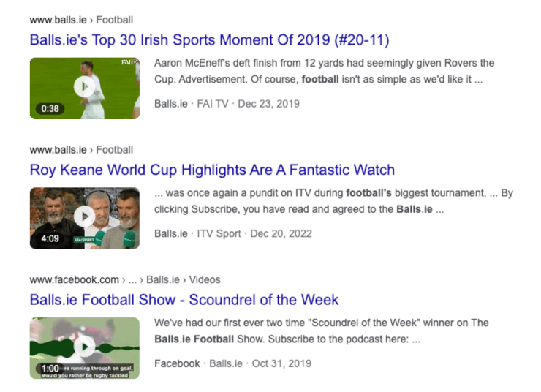Image resolution: width=541 pixels, height=392 pixels.
Task: Click the 0:38 duration badge
Action: (x=50, y=109)
